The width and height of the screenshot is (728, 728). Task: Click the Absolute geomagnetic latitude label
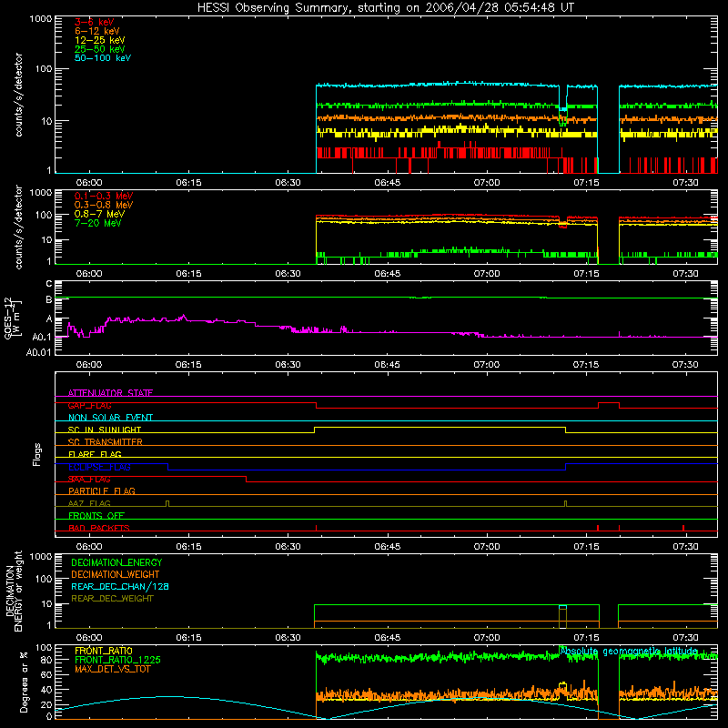[629, 652]
